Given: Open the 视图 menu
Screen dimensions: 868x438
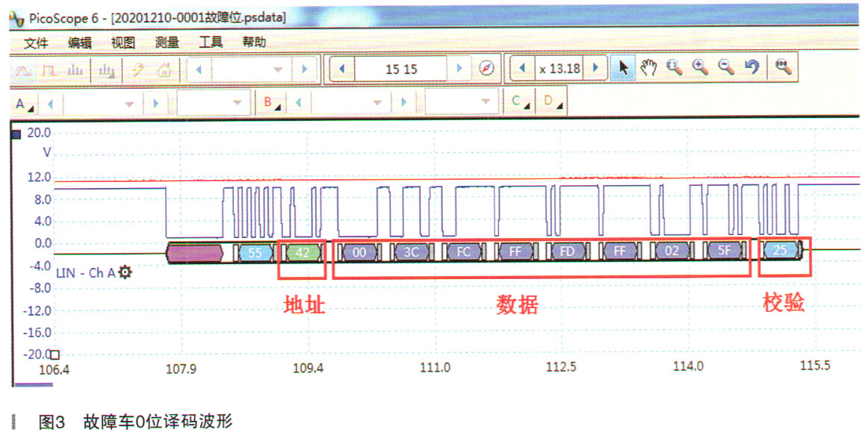Looking at the screenshot, I should point(123,43).
